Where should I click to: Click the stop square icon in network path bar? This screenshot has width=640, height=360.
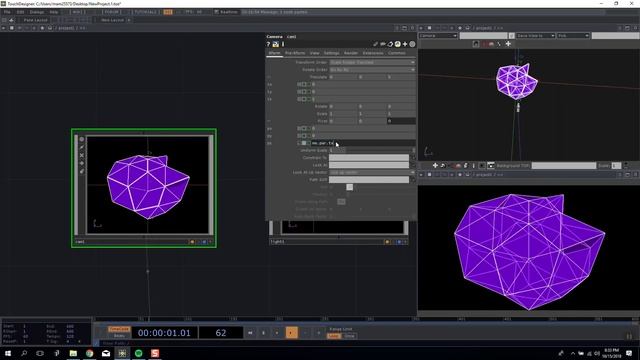11,28
